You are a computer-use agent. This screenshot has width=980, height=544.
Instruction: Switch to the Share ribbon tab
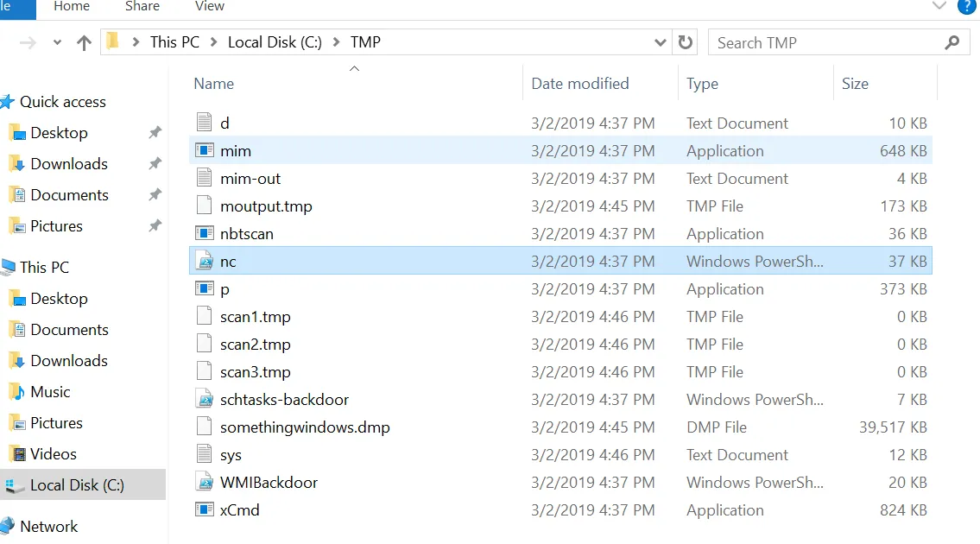coord(142,6)
